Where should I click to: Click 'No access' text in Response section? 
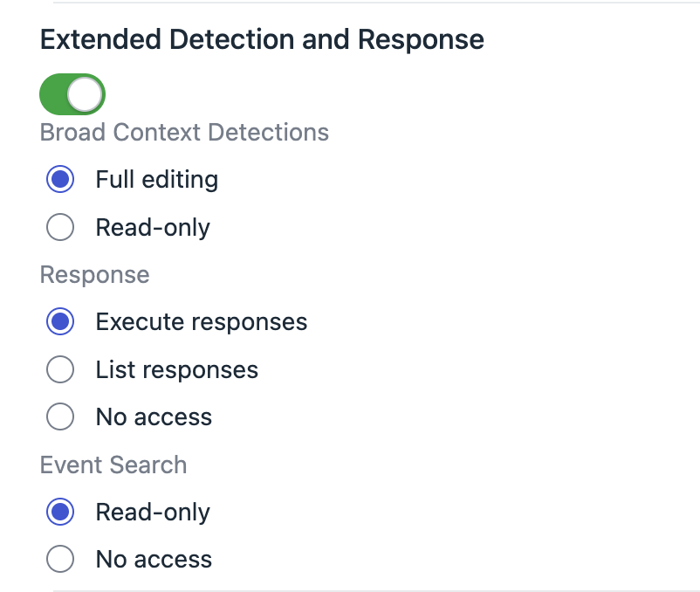coord(154,417)
